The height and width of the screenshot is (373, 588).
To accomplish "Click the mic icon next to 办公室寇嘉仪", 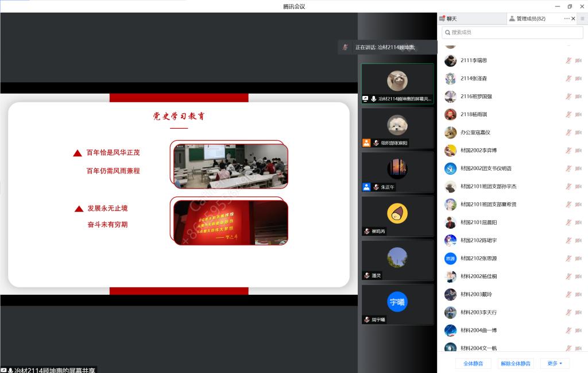I will 568,132.
